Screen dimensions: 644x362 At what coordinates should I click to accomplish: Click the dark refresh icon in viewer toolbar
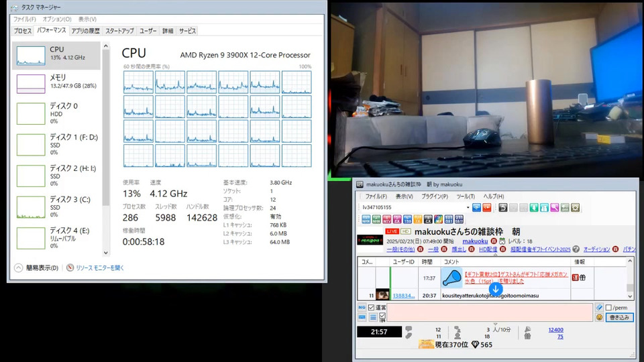click(x=503, y=208)
